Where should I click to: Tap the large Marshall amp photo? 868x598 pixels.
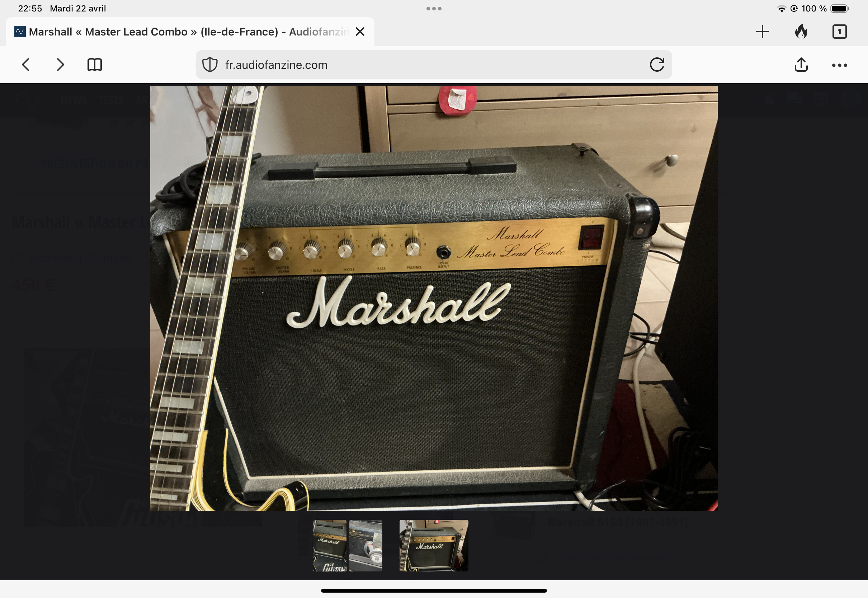[434, 298]
